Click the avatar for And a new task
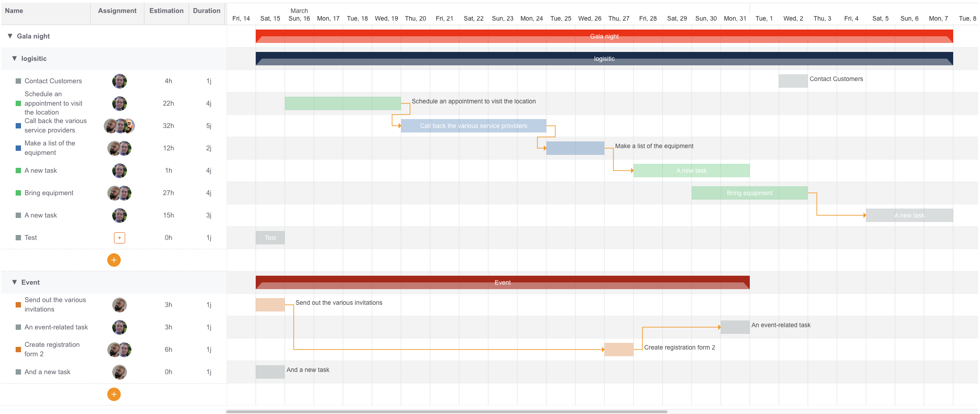The height and width of the screenshot is (414, 980). [119, 372]
